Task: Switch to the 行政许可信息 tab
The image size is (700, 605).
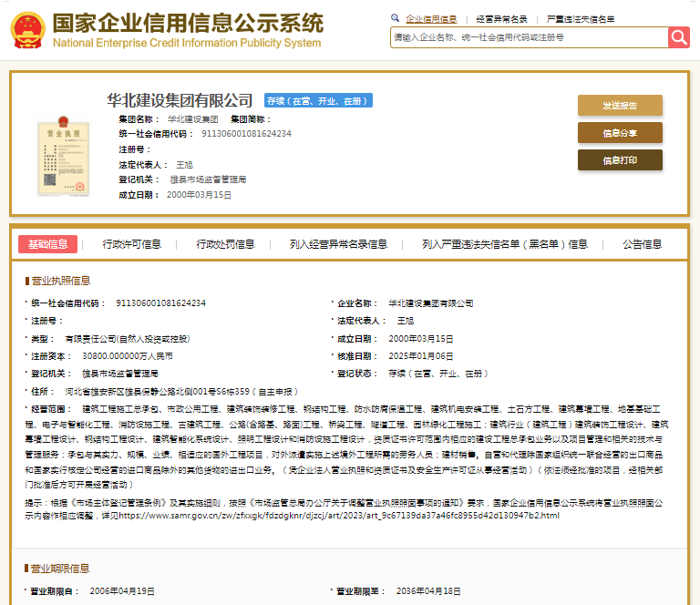Action: 131,244
